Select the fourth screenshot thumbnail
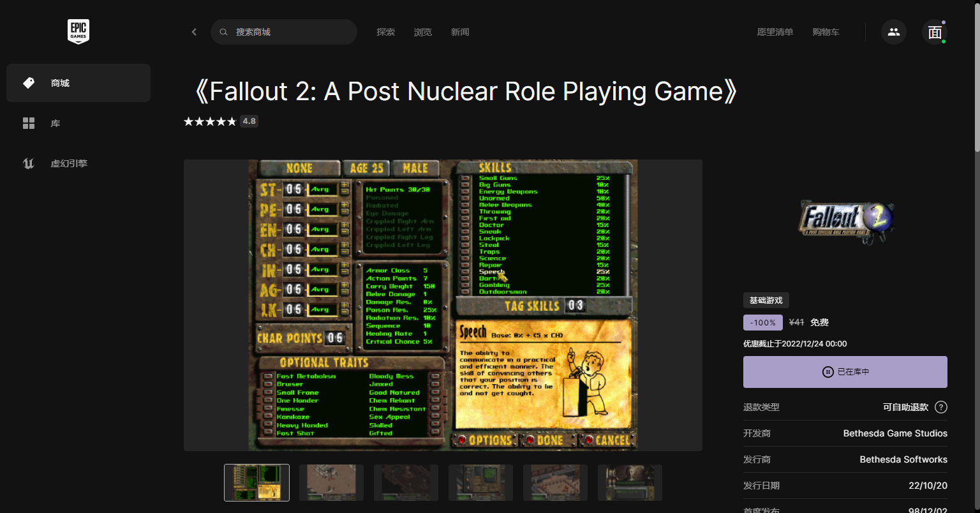Image resolution: width=980 pixels, height=513 pixels. 480,482
